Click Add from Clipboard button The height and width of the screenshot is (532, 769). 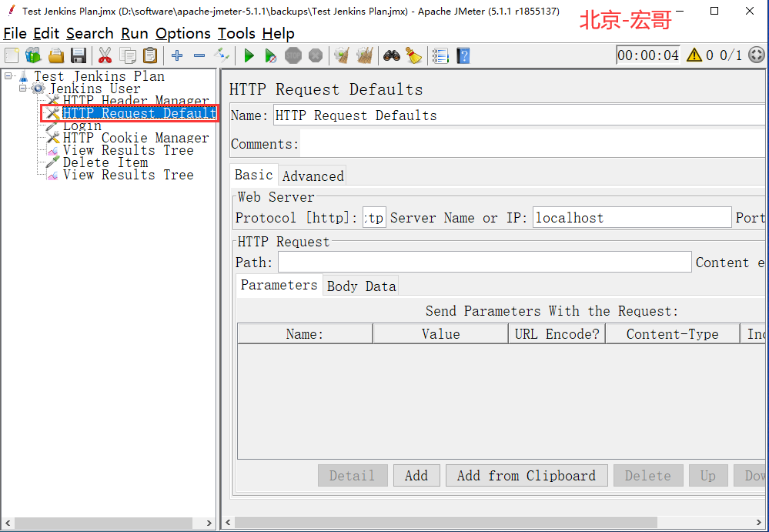[527, 475]
